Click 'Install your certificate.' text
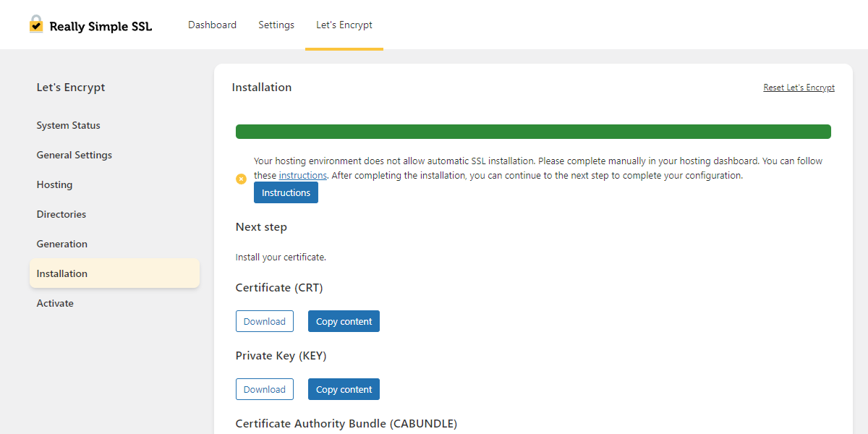The image size is (868, 434). coord(281,257)
